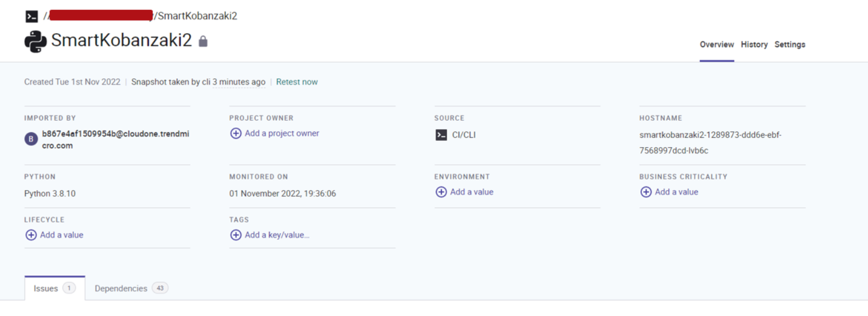Click the Retest now link

(297, 82)
